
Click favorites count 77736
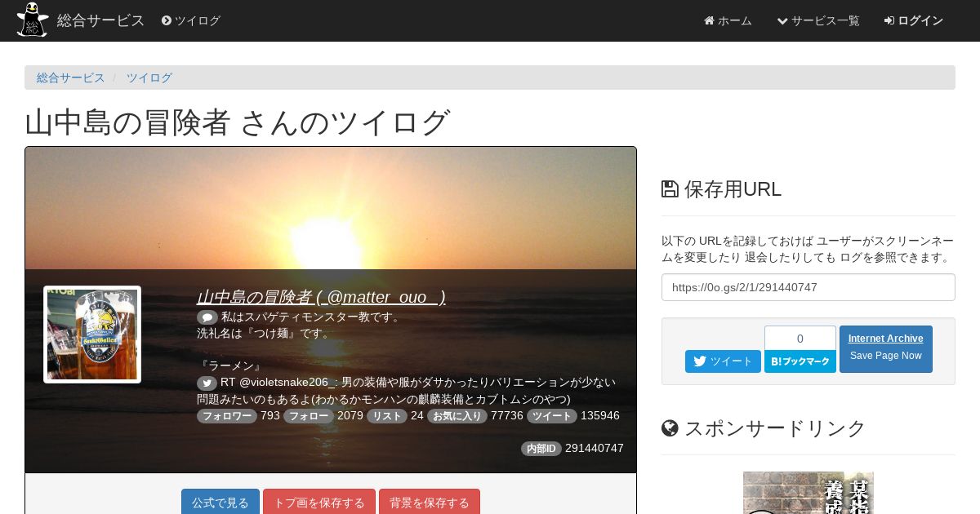(507, 416)
